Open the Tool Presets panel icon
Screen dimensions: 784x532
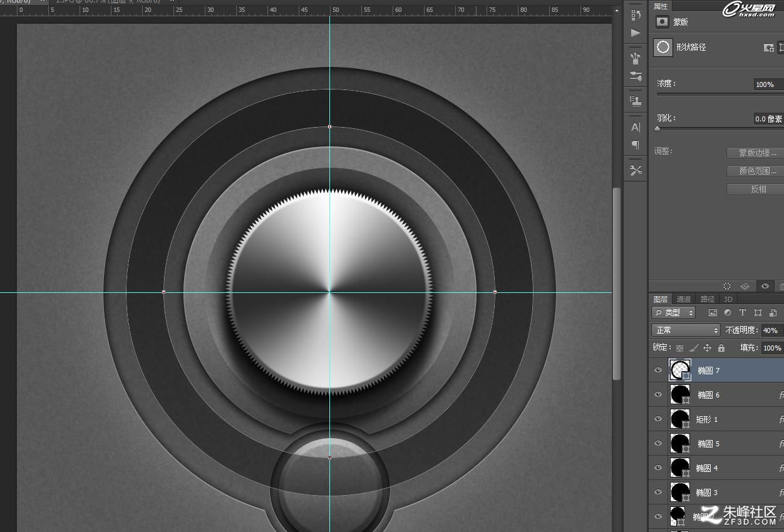tap(636, 170)
